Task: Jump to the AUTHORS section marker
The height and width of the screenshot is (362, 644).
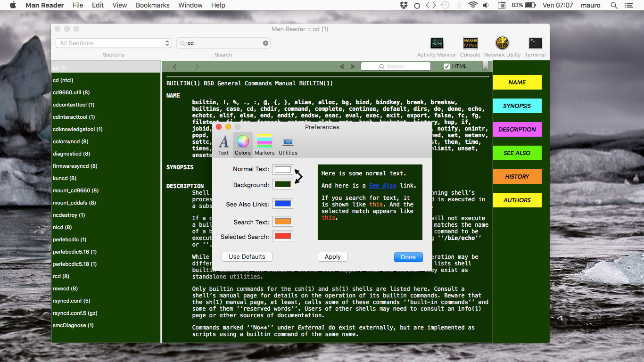Action: [x=517, y=200]
